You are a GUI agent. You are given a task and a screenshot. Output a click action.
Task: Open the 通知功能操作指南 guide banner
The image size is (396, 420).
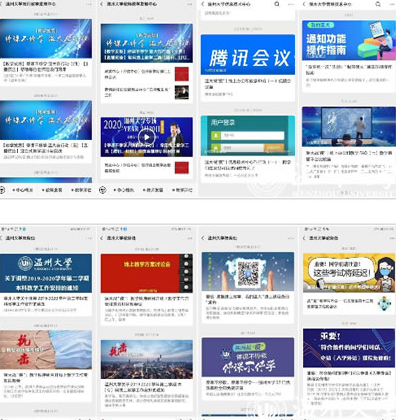point(349,40)
